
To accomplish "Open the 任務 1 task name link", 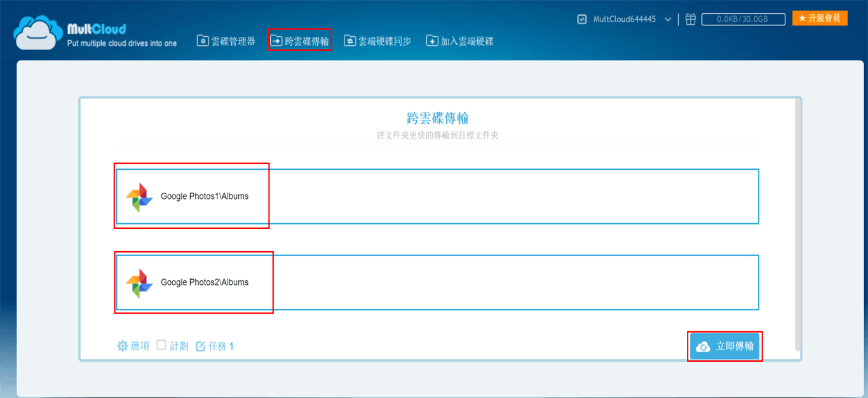I will tap(220, 347).
